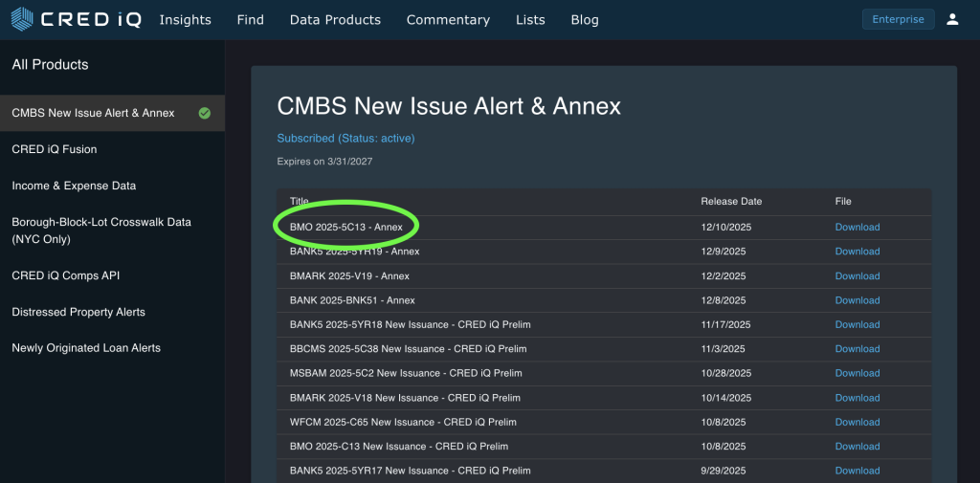The width and height of the screenshot is (980, 483).
Task: Open the Commentary menu
Action: 448,20
